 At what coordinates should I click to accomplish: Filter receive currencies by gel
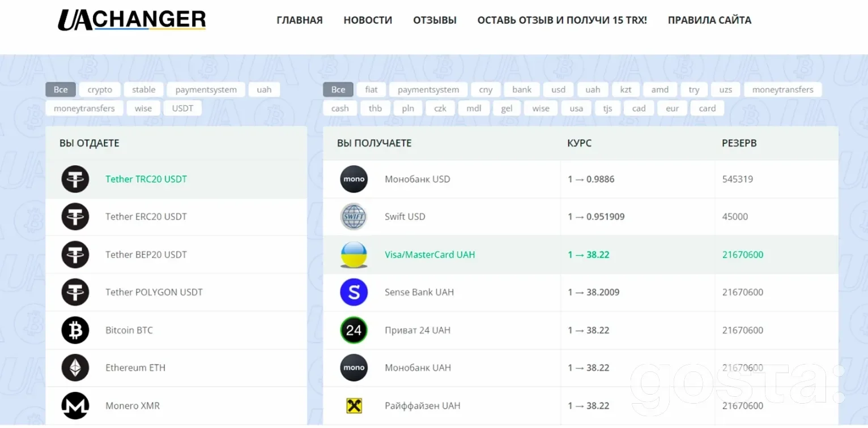coord(507,108)
